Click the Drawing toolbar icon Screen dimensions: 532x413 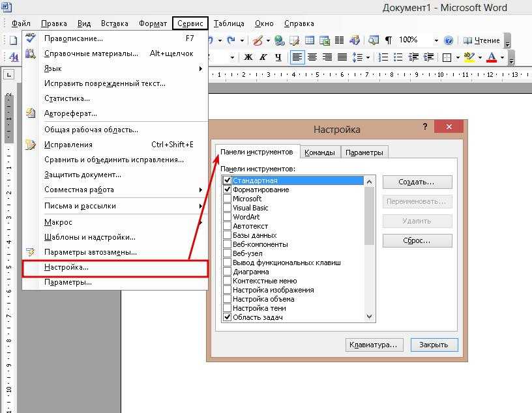[354, 40]
